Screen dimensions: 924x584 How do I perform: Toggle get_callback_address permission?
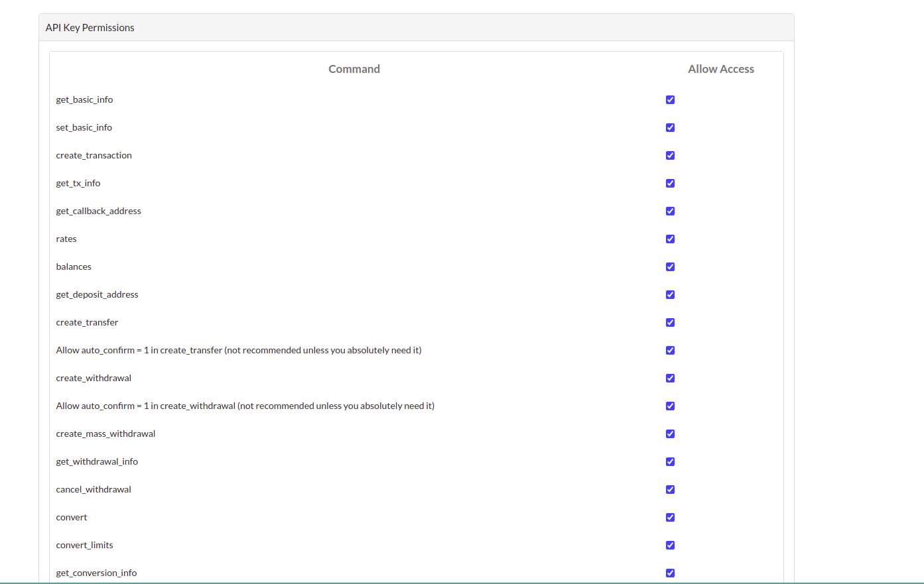pyautogui.click(x=670, y=211)
